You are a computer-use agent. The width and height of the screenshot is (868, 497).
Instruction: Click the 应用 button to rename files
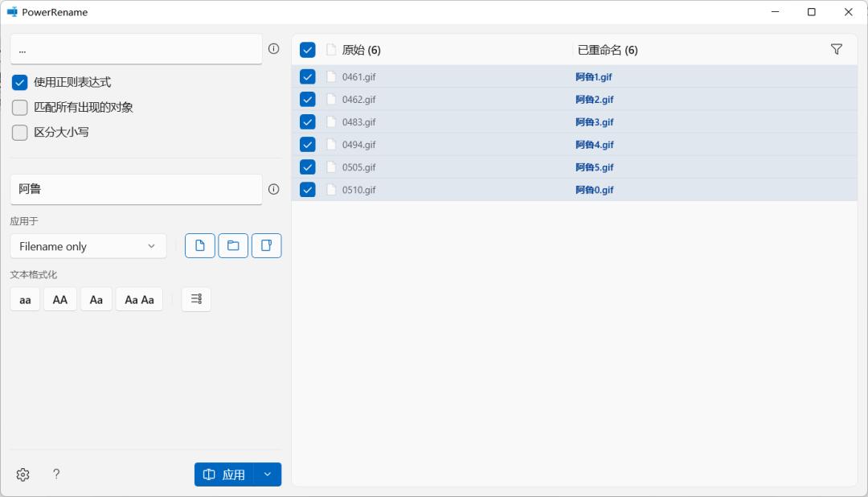pyautogui.click(x=227, y=474)
